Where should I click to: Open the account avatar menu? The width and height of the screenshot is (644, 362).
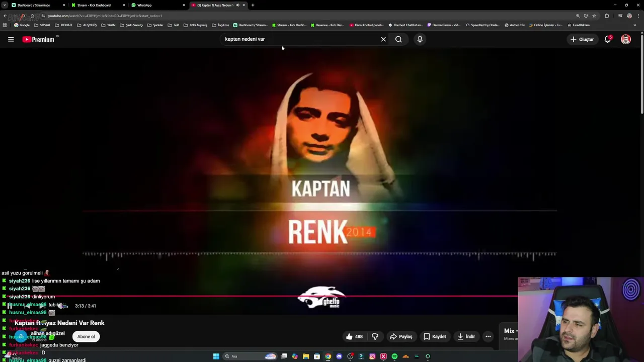tap(626, 39)
